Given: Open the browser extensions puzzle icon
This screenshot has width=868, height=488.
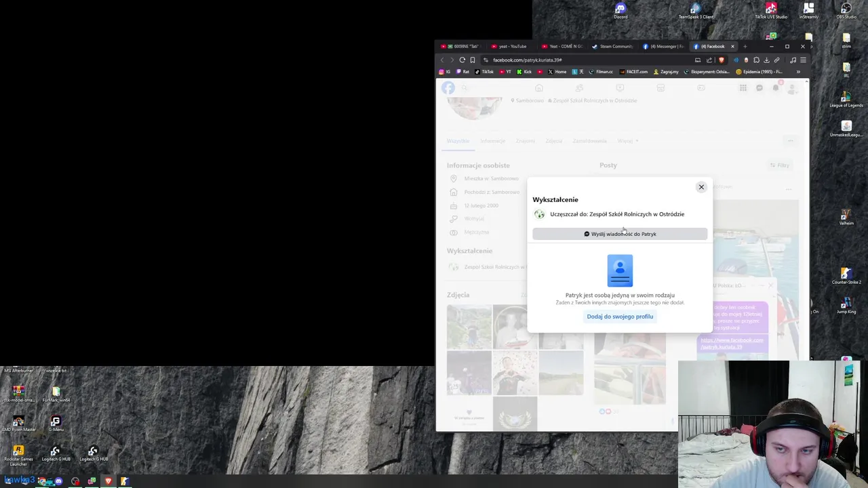Looking at the screenshot, I should [756, 60].
